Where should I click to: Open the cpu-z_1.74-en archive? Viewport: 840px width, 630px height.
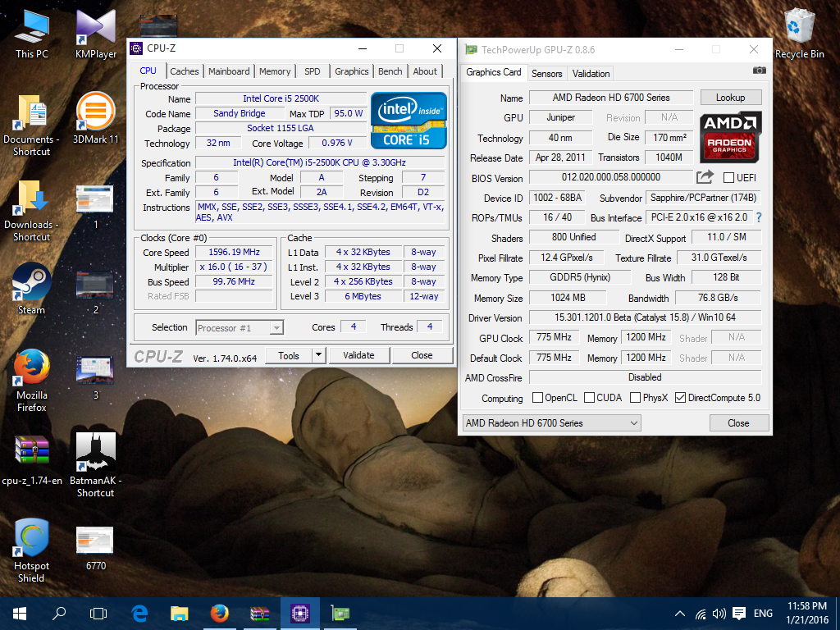(32, 460)
